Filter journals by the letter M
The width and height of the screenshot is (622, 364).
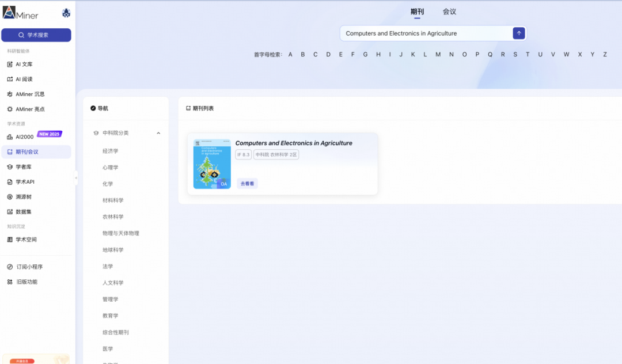click(x=438, y=54)
